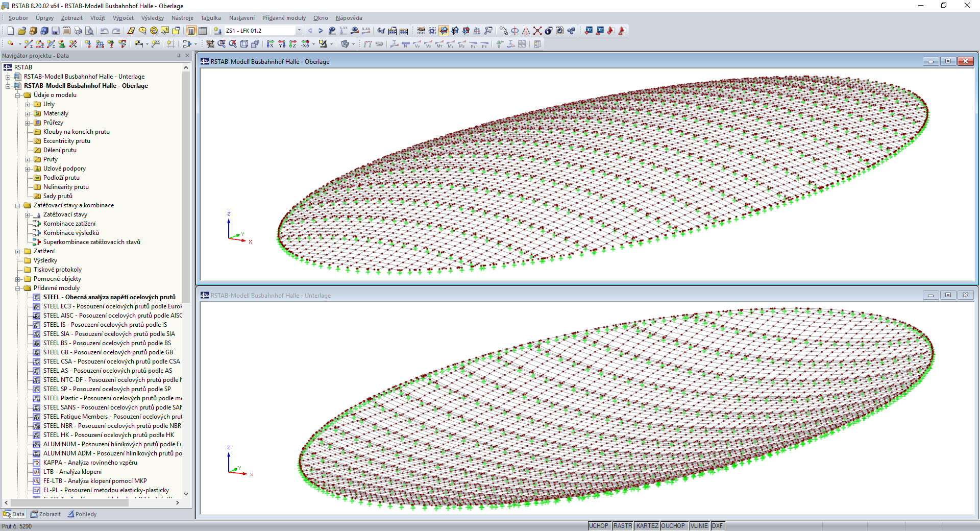980x531 pixels.
Task: Open a model with the folder icon
Action: (x=22, y=31)
